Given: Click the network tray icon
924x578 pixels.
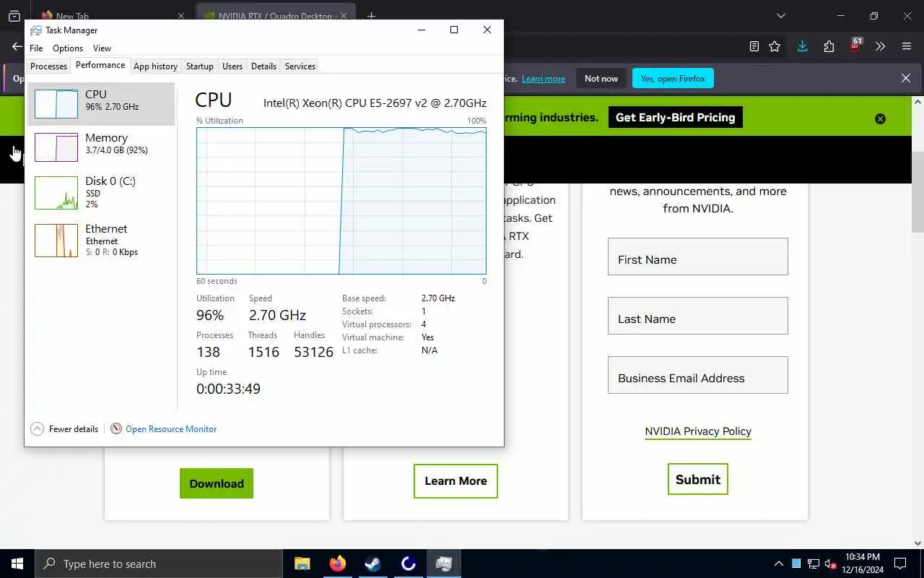Looking at the screenshot, I should pos(814,564).
